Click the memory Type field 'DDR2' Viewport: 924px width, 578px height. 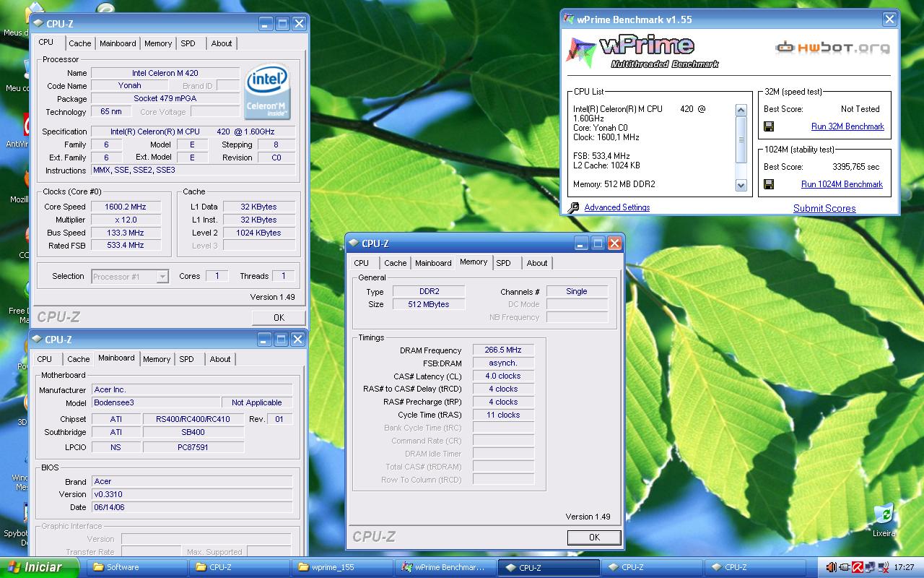429,291
